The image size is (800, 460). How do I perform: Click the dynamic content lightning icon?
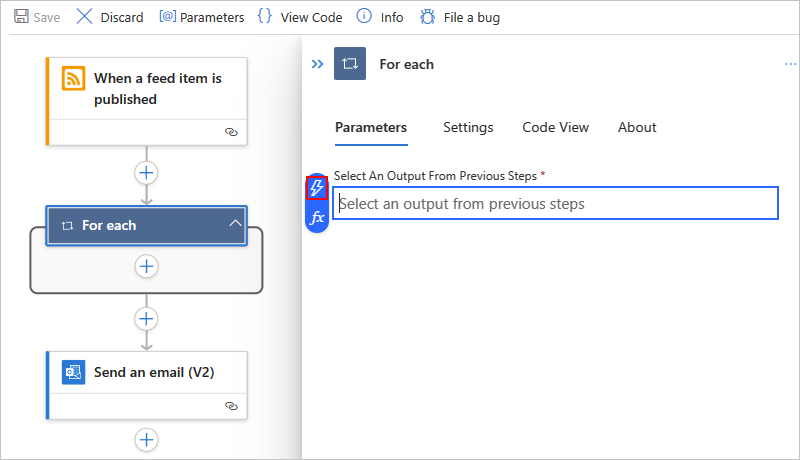click(317, 188)
